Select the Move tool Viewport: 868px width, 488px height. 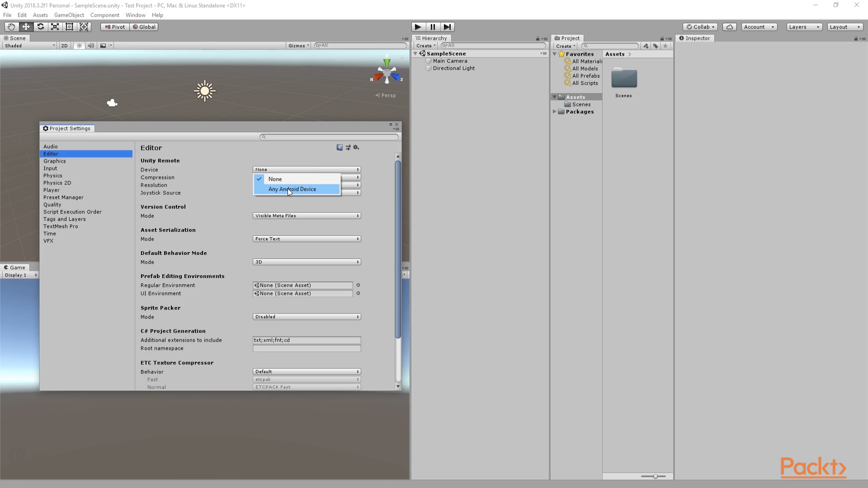point(26,27)
